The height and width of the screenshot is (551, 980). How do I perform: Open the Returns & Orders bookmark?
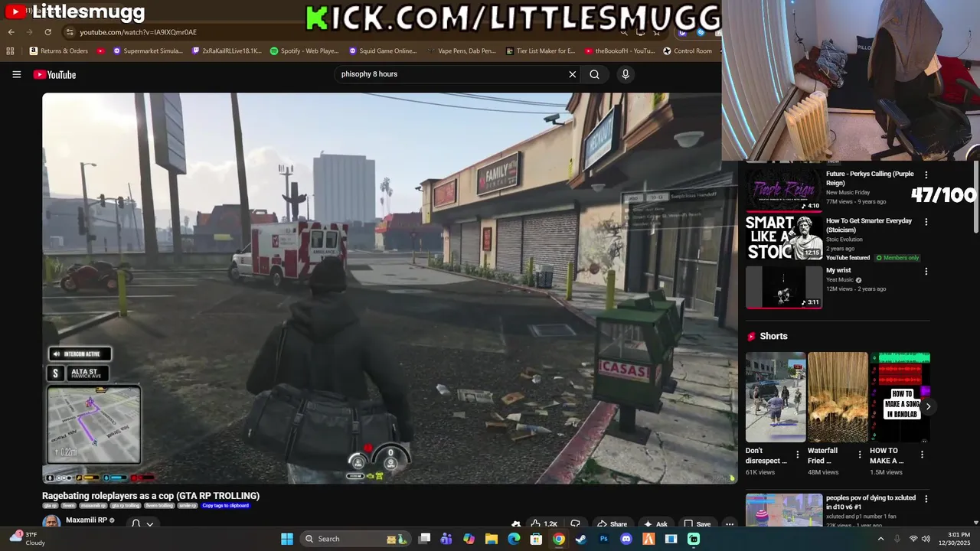[59, 51]
